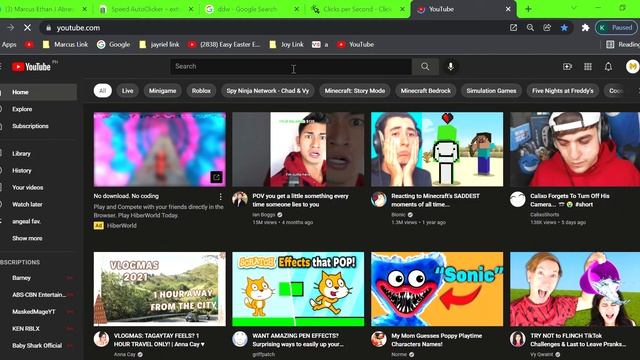Open the jayriel link bookmark folder
640x360 pixels.
click(160, 44)
